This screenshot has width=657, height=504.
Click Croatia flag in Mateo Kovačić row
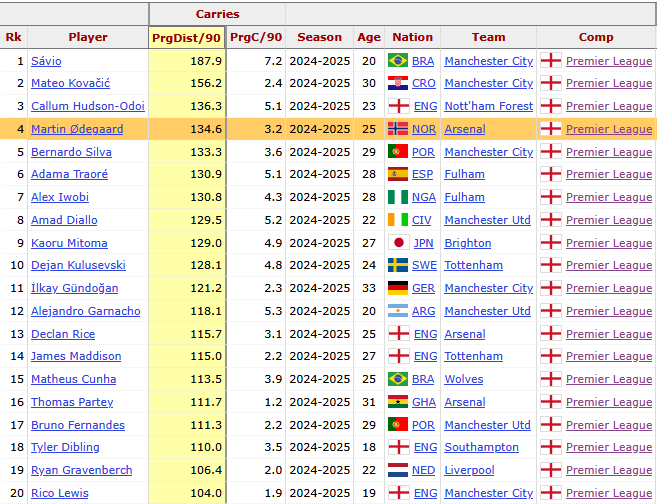pyautogui.click(x=398, y=83)
